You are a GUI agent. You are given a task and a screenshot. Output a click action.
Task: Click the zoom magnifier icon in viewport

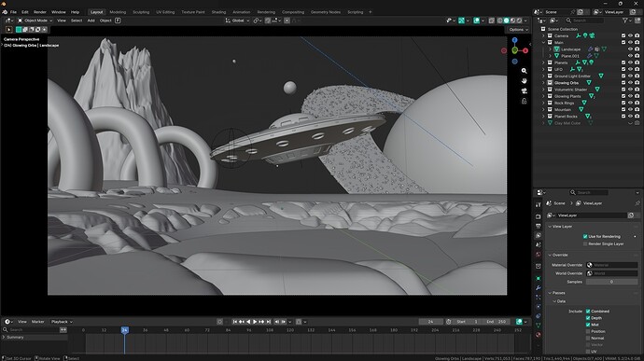(x=525, y=71)
